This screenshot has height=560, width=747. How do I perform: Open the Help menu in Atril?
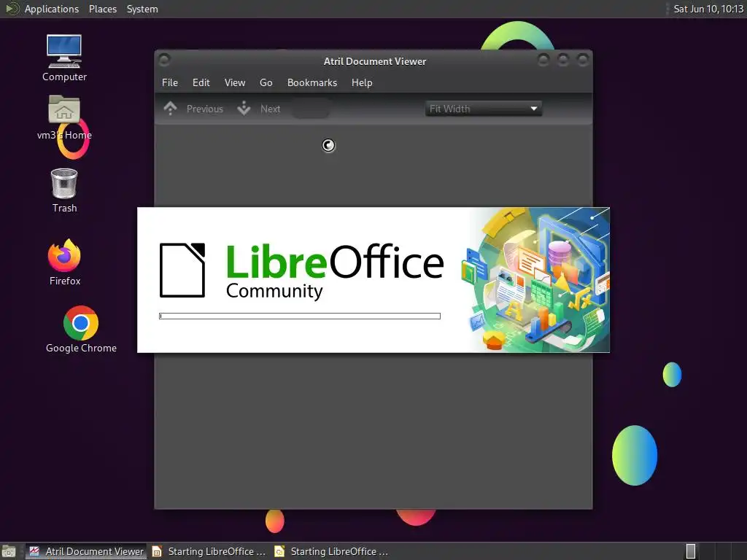(x=362, y=83)
